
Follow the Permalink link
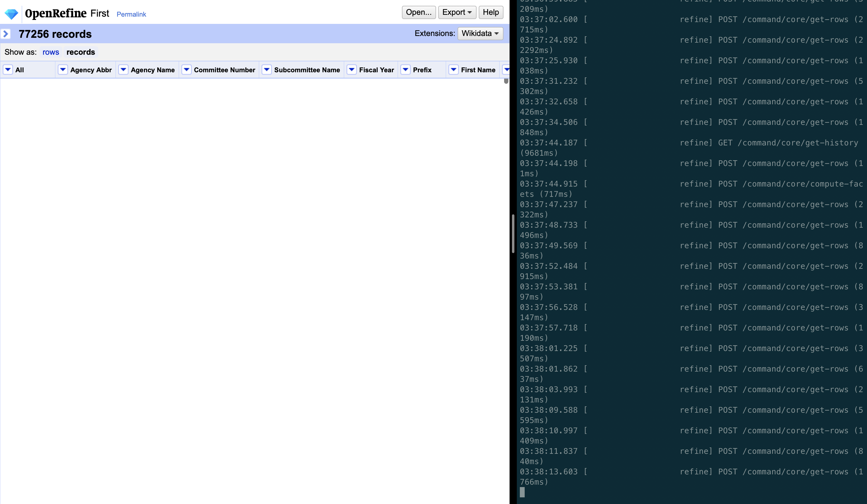[x=132, y=15]
